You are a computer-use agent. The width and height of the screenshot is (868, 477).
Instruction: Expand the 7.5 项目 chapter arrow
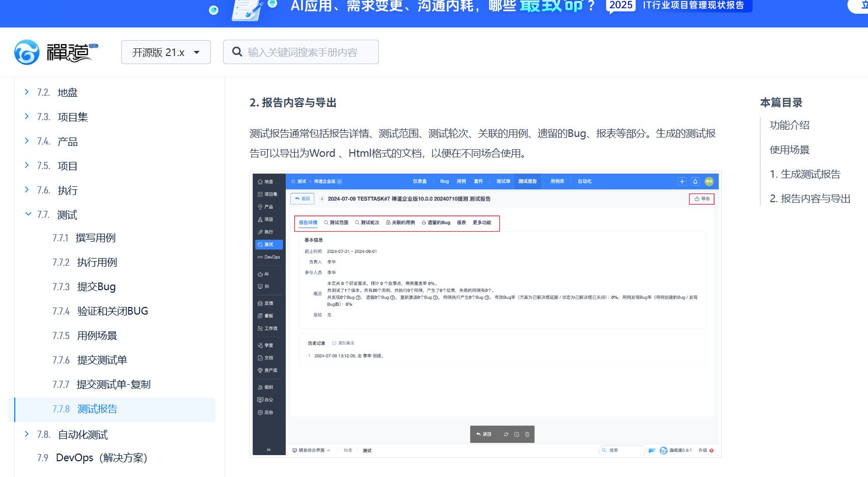[x=27, y=165]
